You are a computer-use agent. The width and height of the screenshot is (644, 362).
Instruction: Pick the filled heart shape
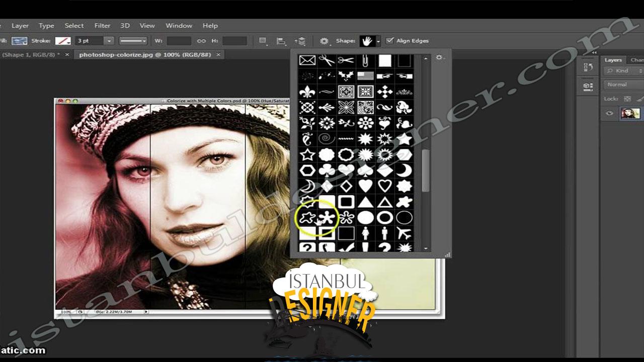(x=366, y=187)
